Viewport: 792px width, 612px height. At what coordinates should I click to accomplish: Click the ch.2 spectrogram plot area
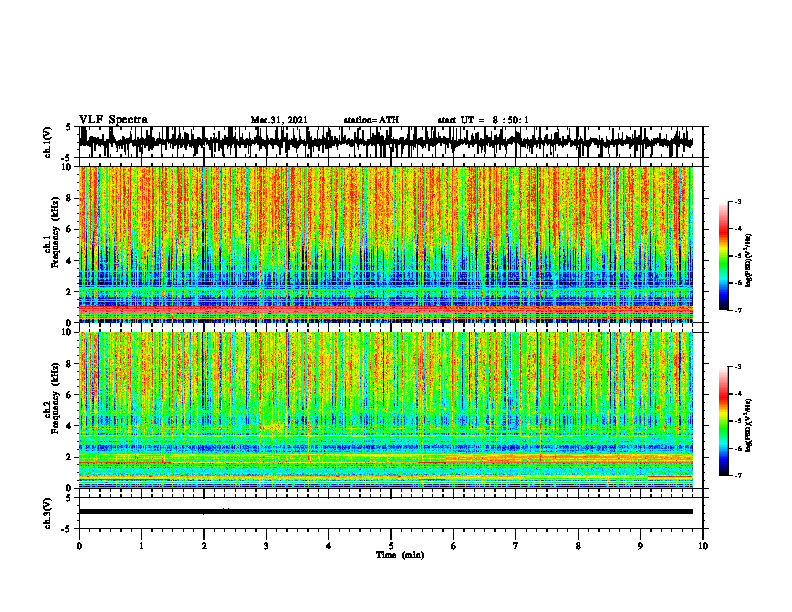[385, 410]
